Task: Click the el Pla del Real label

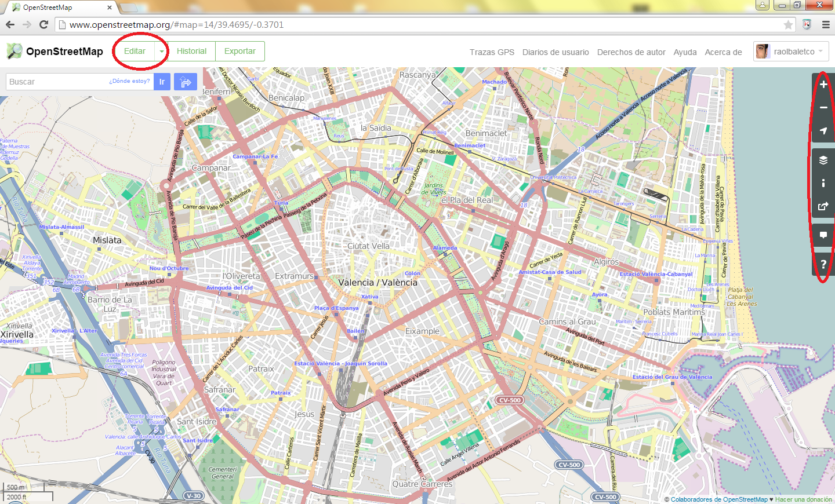Action: click(x=467, y=200)
